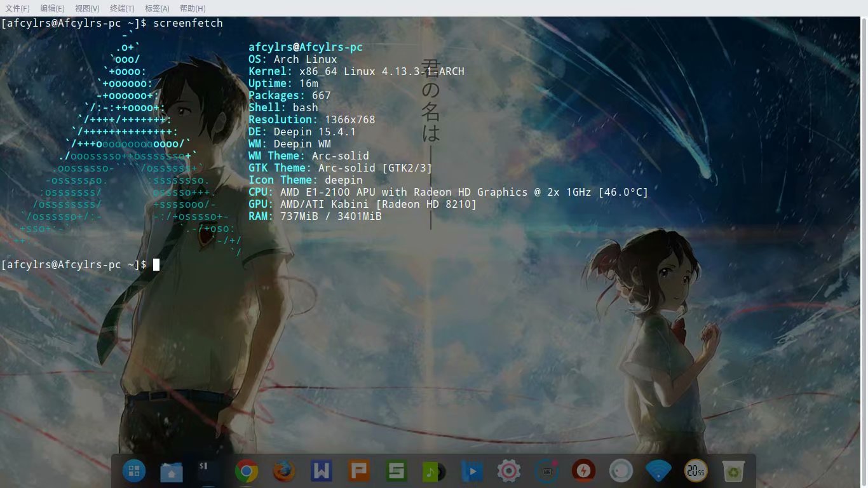Open the 终端(T) menu
This screenshot has height=488, width=868.
point(122,8)
